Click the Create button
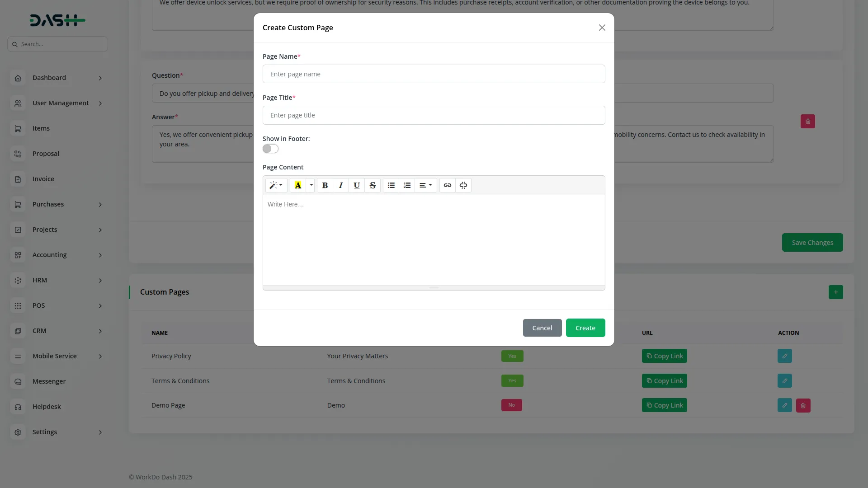868x488 pixels. pos(585,328)
